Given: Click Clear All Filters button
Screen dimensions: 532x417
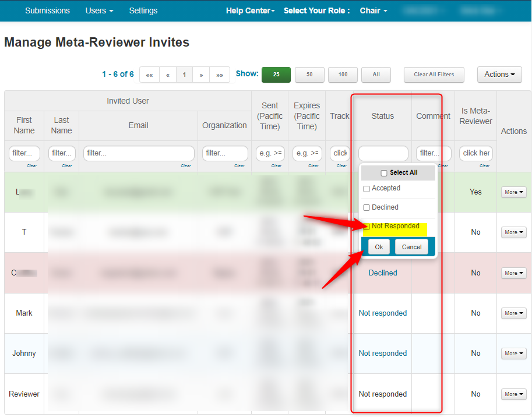Looking at the screenshot, I should click(434, 75).
